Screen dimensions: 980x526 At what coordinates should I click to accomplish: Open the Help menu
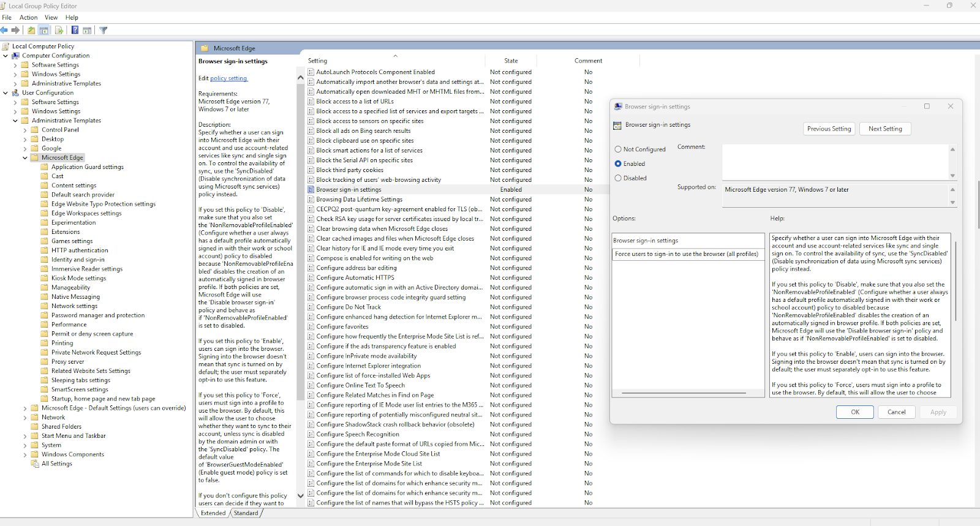(72, 18)
